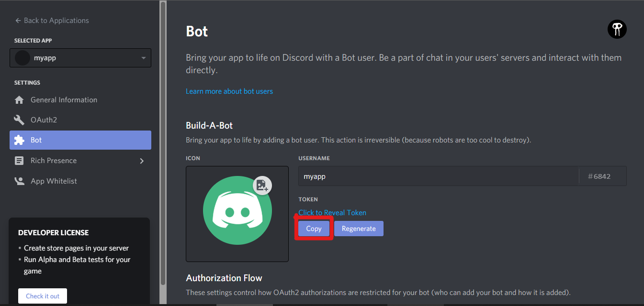Select the Bot settings page
Viewport: 644px width, 306px height.
click(80, 140)
